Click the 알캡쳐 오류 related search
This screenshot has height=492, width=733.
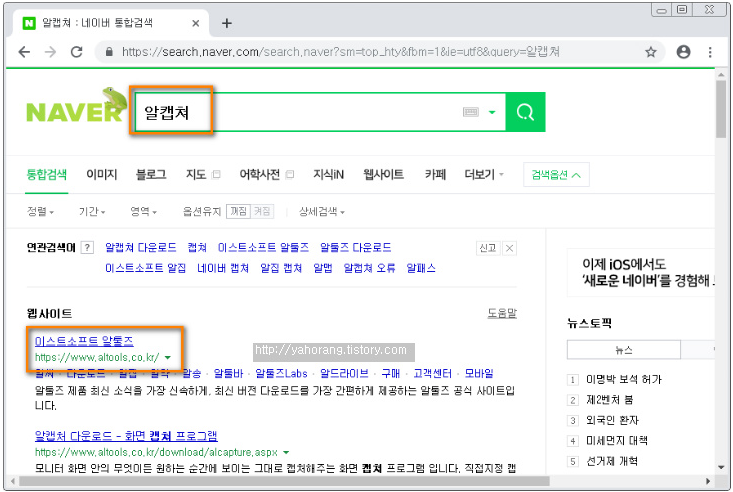pyautogui.click(x=369, y=268)
